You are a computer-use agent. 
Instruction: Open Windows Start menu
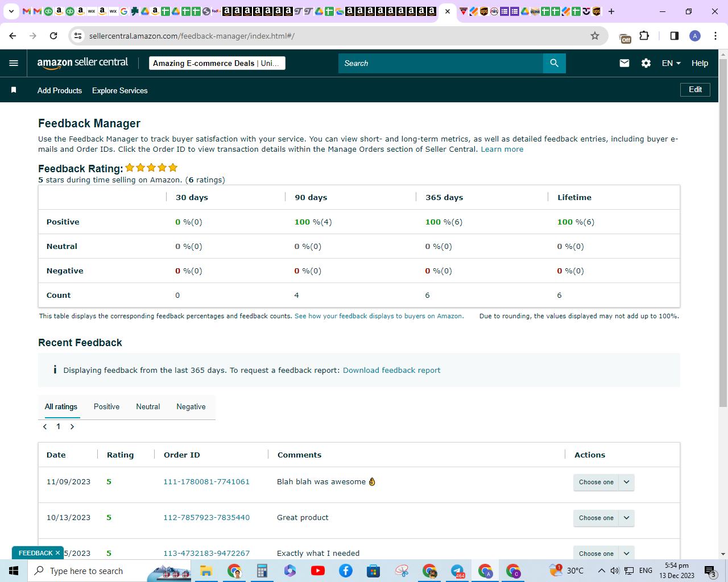(14, 571)
